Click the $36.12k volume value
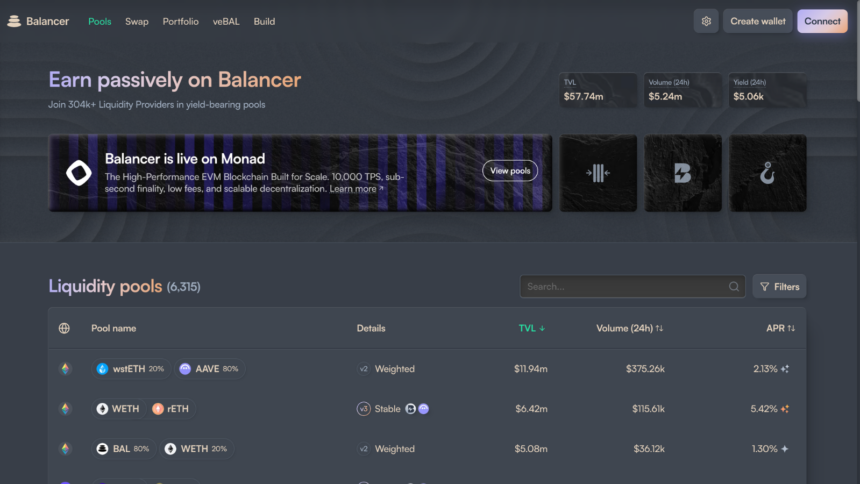This screenshot has width=860, height=484. click(x=649, y=449)
